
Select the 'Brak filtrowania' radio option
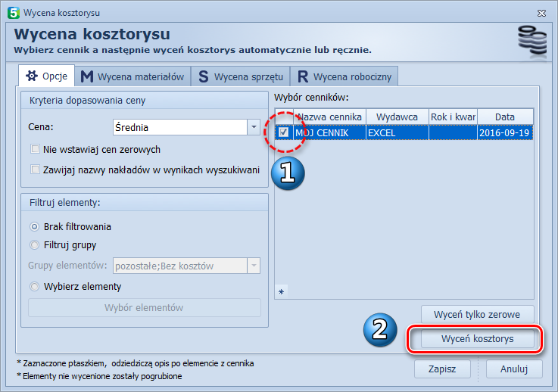35,226
